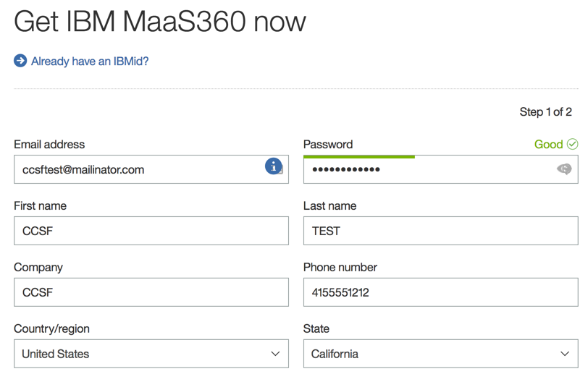The image size is (588, 374).
Task: Click the green password strength bar
Action: pyautogui.click(x=358, y=156)
